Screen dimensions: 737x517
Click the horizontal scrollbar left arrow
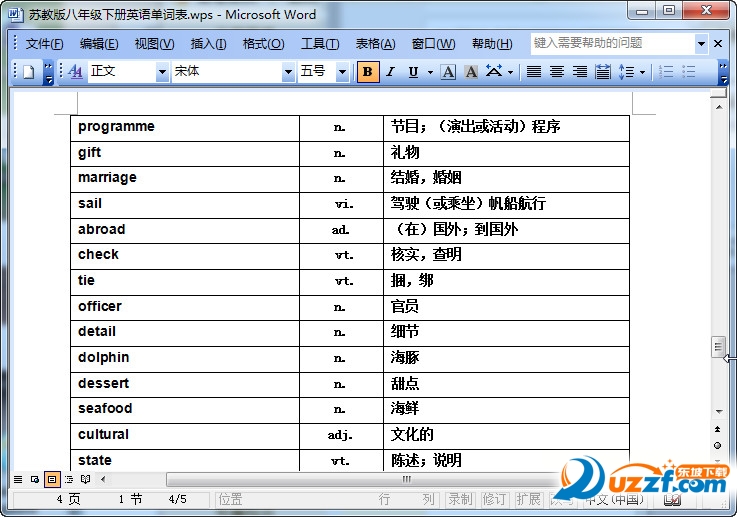click(x=103, y=479)
